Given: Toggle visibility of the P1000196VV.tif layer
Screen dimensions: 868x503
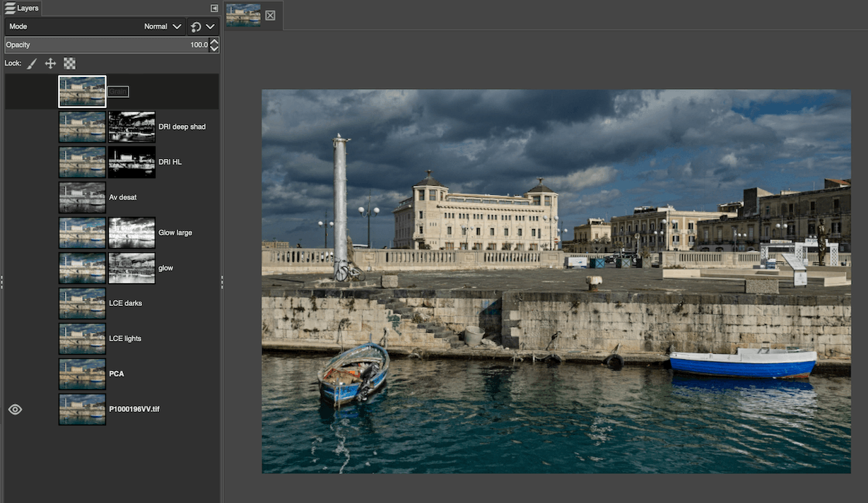Looking at the screenshot, I should tap(15, 409).
